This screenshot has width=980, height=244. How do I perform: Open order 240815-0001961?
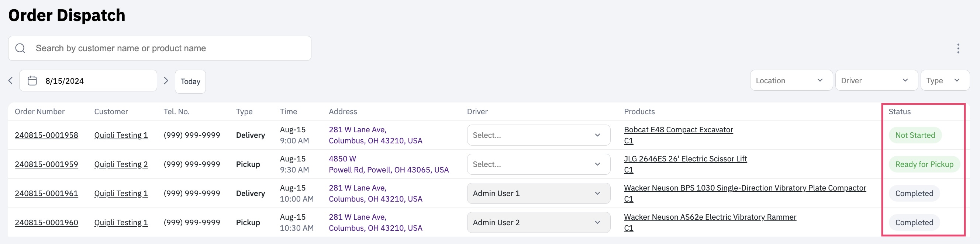pyautogui.click(x=46, y=194)
